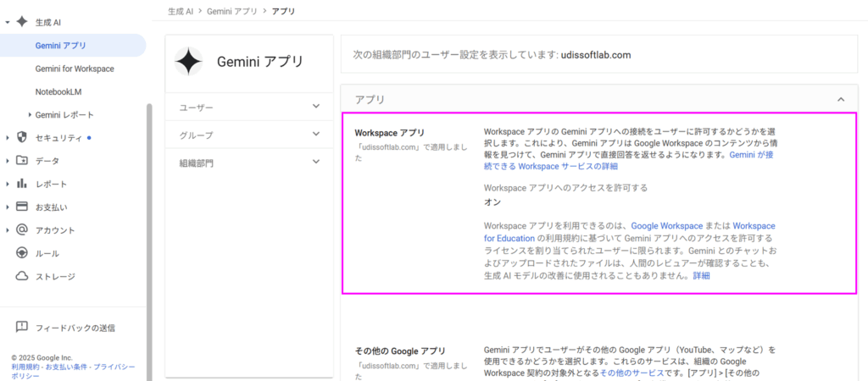The height and width of the screenshot is (381, 868).
Task: Click the レポート bar chart icon
Action: (21, 184)
